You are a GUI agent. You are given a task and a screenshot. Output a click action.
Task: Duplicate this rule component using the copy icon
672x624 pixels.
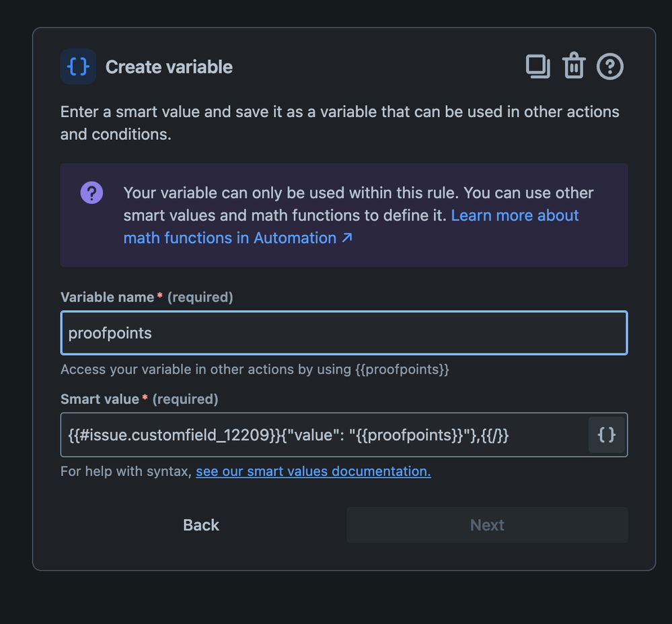(x=537, y=66)
